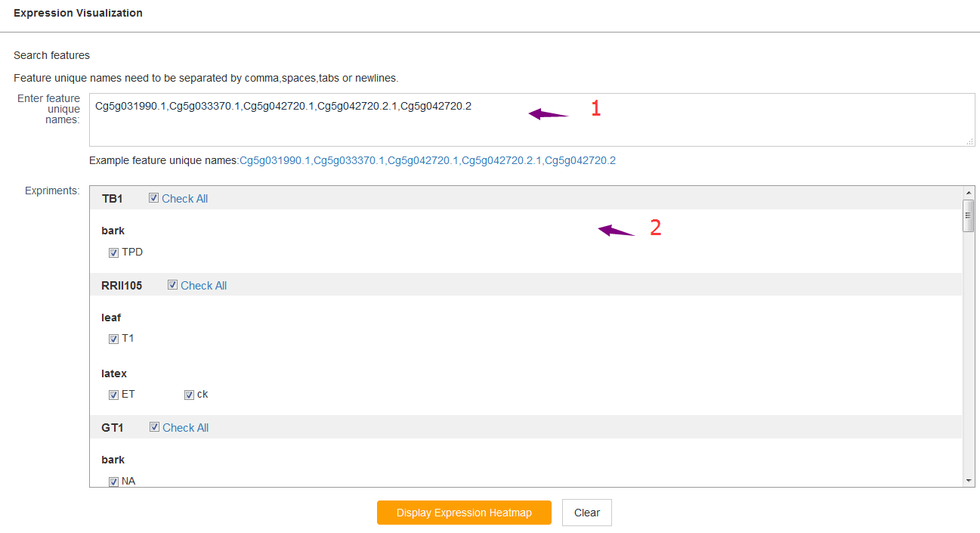Click experiments list scroll down arrow
This screenshot has width=980, height=533.
(969, 481)
